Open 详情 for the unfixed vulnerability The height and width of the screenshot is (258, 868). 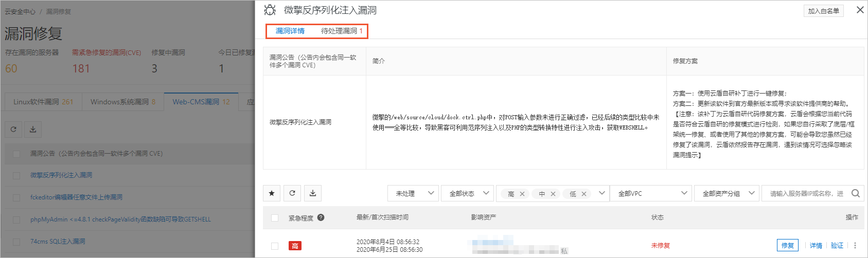[x=816, y=246]
